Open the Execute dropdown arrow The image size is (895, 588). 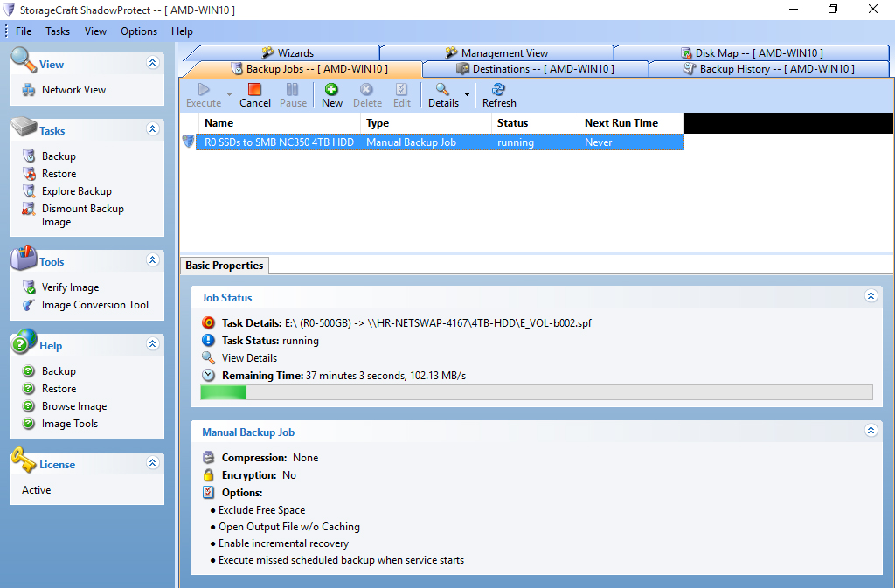click(x=230, y=94)
